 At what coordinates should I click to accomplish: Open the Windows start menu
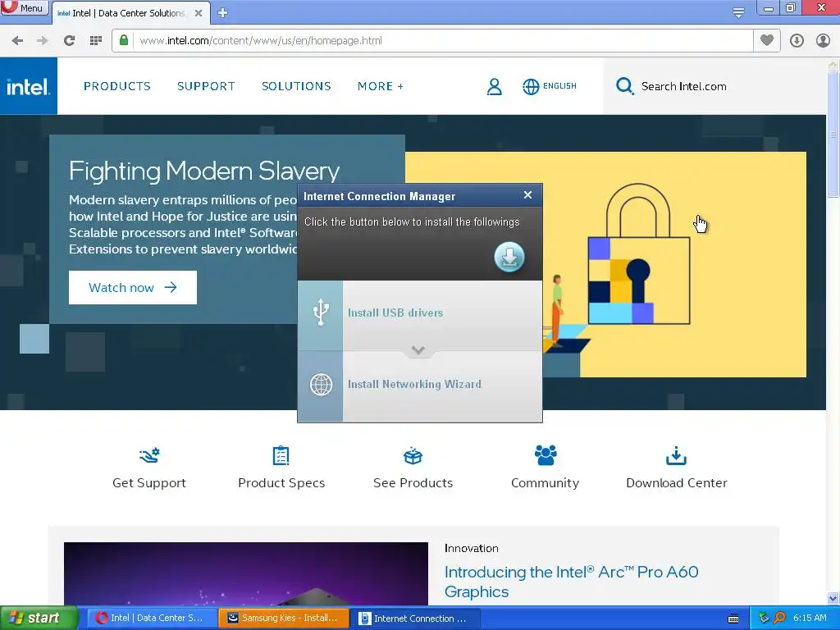click(38, 618)
